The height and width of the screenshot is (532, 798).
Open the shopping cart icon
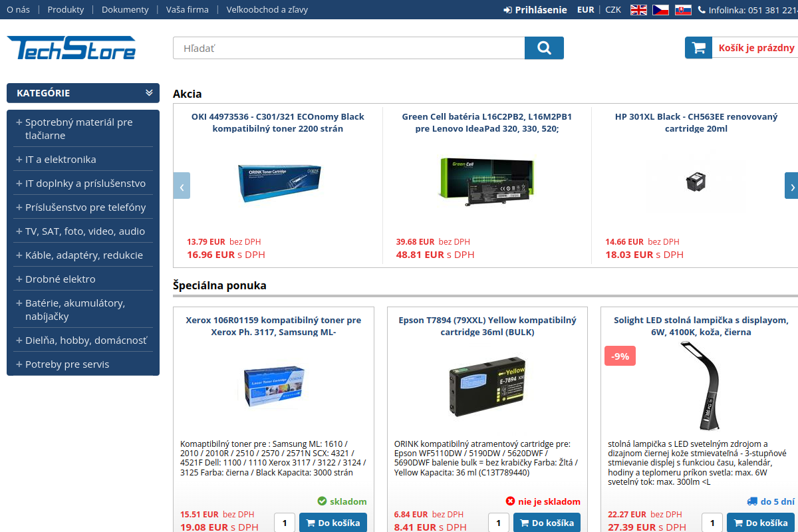coord(698,48)
